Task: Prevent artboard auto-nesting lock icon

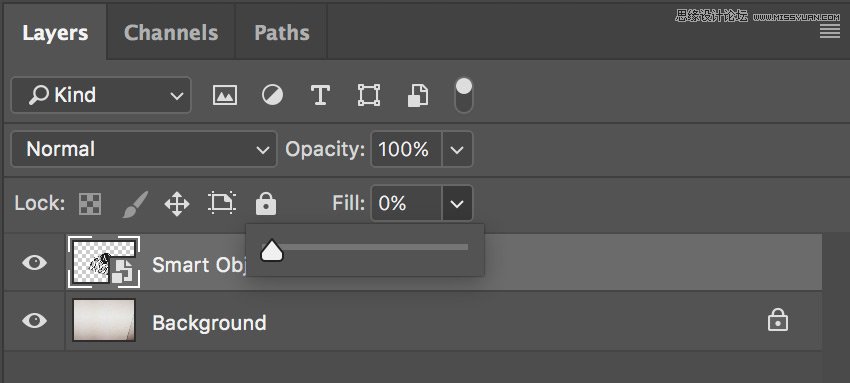Action: pyautogui.click(x=222, y=203)
